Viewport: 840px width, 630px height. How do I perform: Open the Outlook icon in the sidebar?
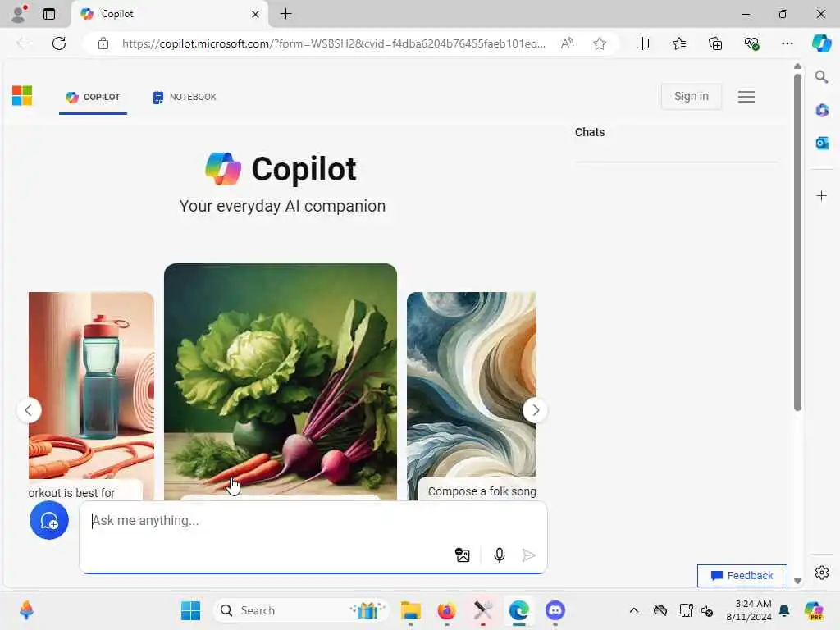coord(822,143)
